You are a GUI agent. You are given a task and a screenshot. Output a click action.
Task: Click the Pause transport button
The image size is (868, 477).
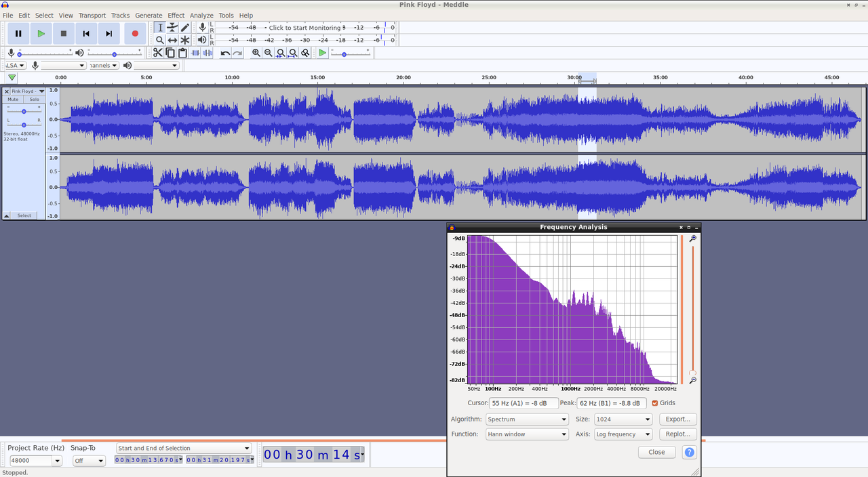[x=18, y=33]
